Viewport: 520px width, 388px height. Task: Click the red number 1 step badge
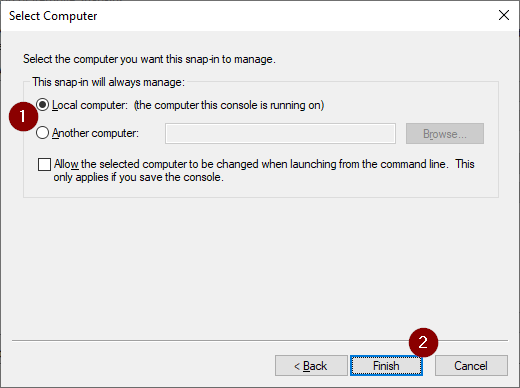coord(23,116)
